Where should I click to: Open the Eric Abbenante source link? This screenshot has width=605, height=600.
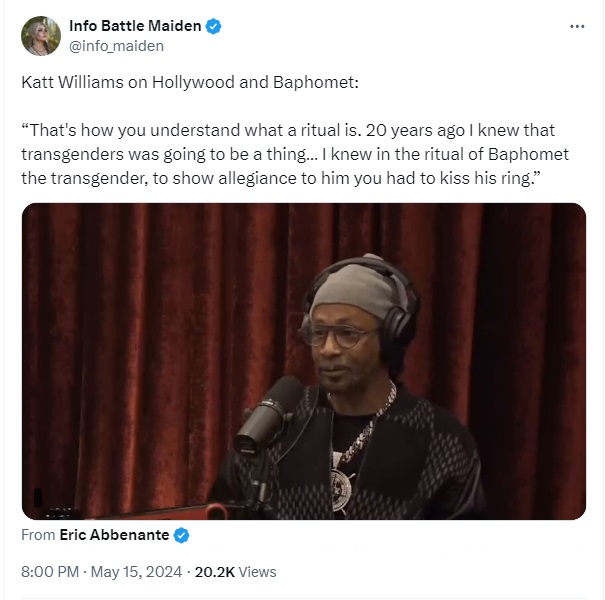click(114, 535)
